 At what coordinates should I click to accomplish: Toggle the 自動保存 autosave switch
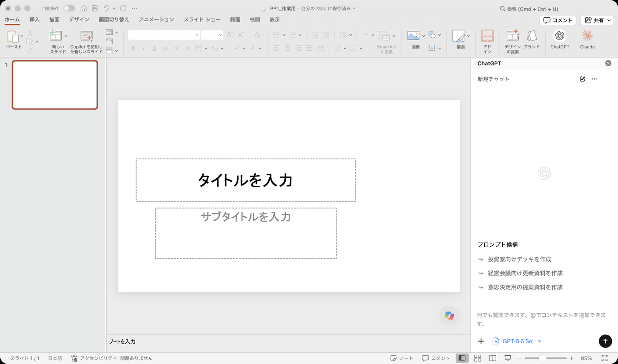pos(69,8)
